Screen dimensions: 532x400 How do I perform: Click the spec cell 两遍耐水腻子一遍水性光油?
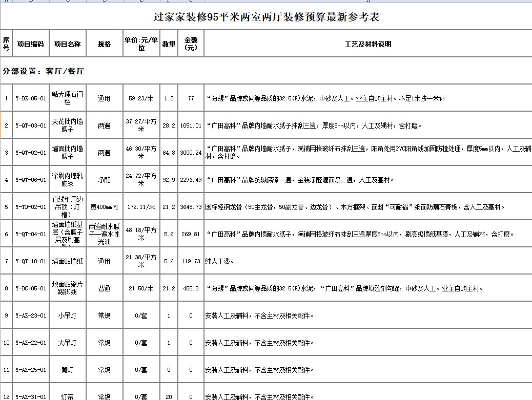point(105,234)
